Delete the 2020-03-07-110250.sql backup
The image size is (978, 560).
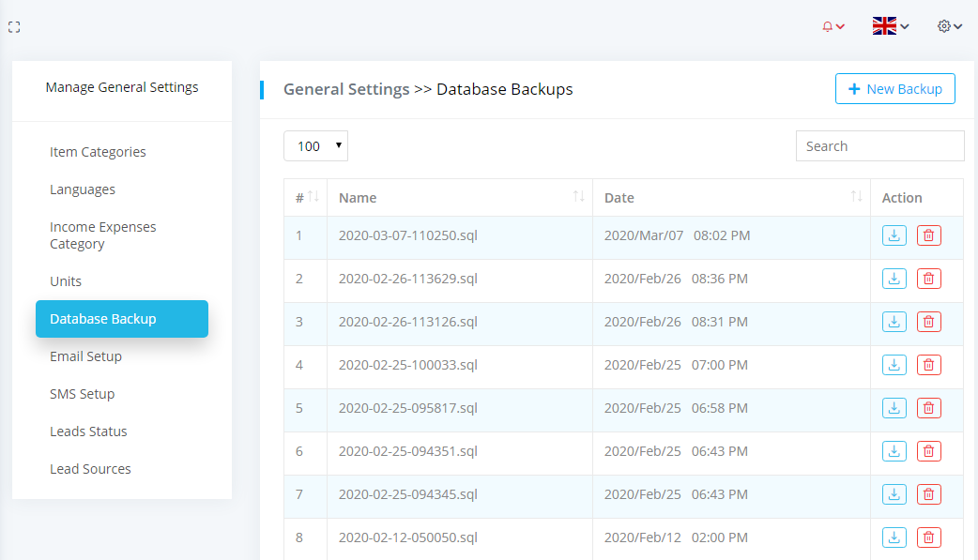click(928, 235)
